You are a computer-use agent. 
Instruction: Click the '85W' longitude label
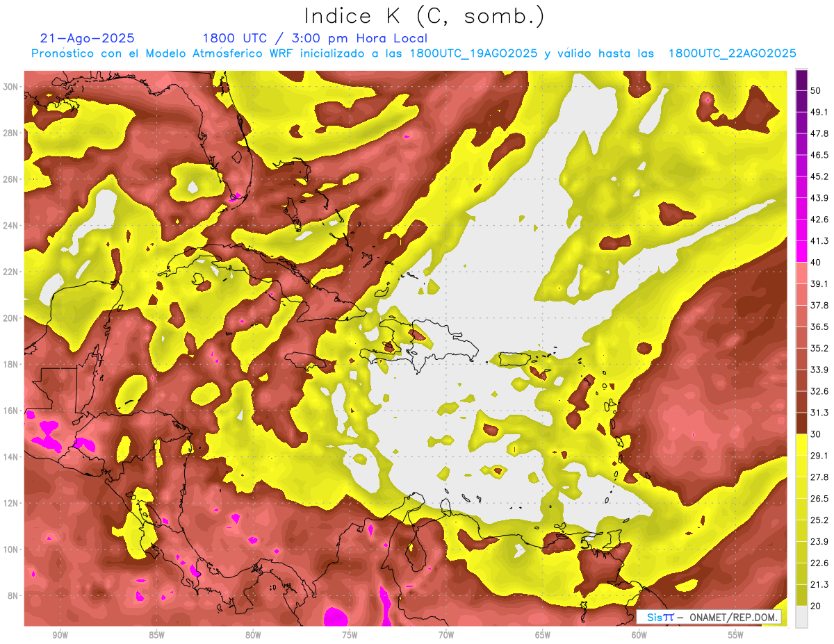(x=156, y=635)
